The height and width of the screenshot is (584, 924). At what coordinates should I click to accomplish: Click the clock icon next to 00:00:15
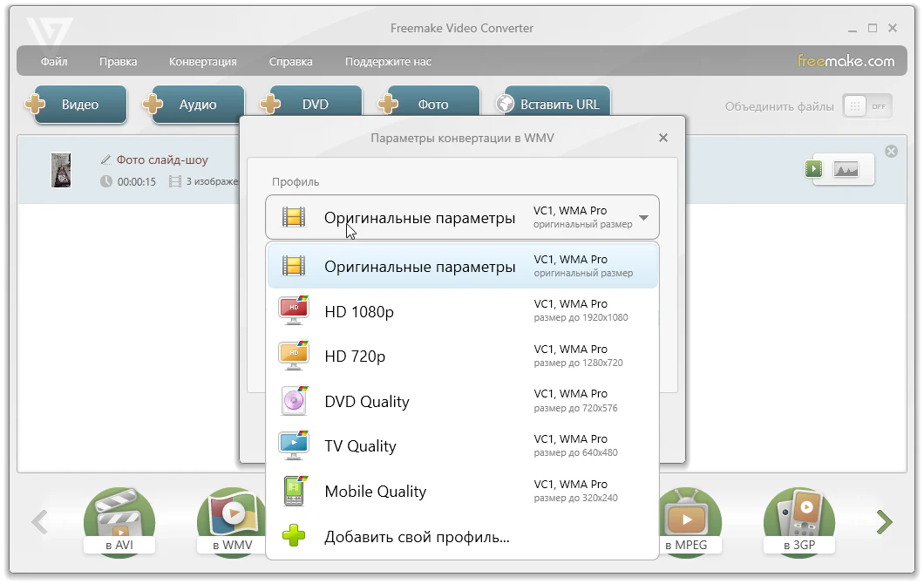[x=106, y=181]
